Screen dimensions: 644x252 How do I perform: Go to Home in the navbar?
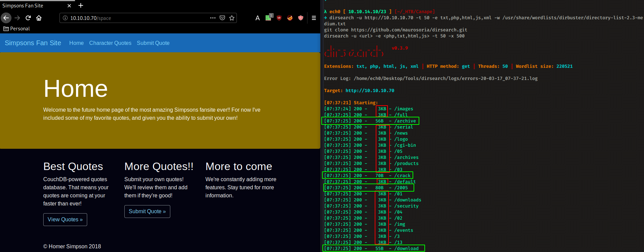tap(76, 43)
